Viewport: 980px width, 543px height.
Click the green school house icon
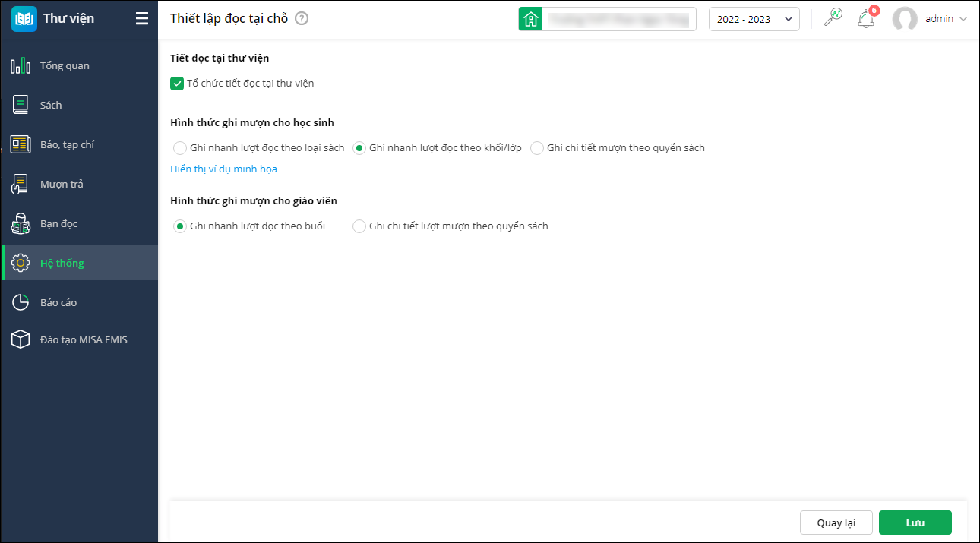coord(530,19)
